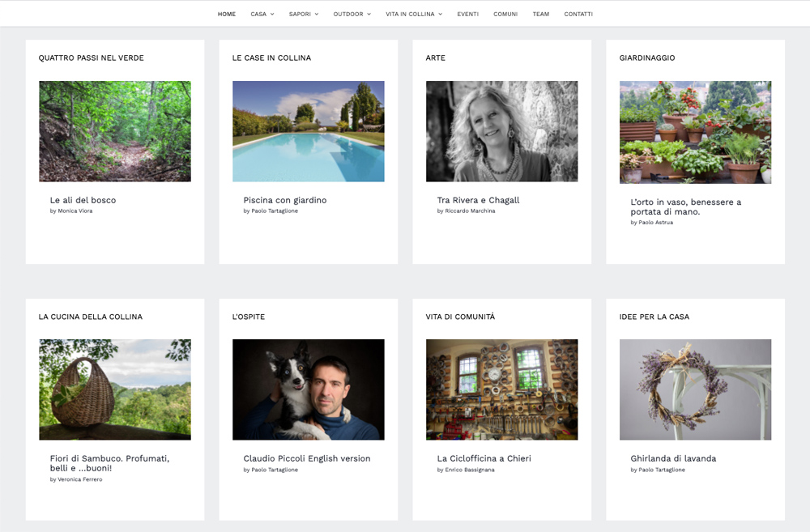Screen dimensions: 810x532
Task: Open the LE CASE IN COLLINA category
Action: point(271,57)
